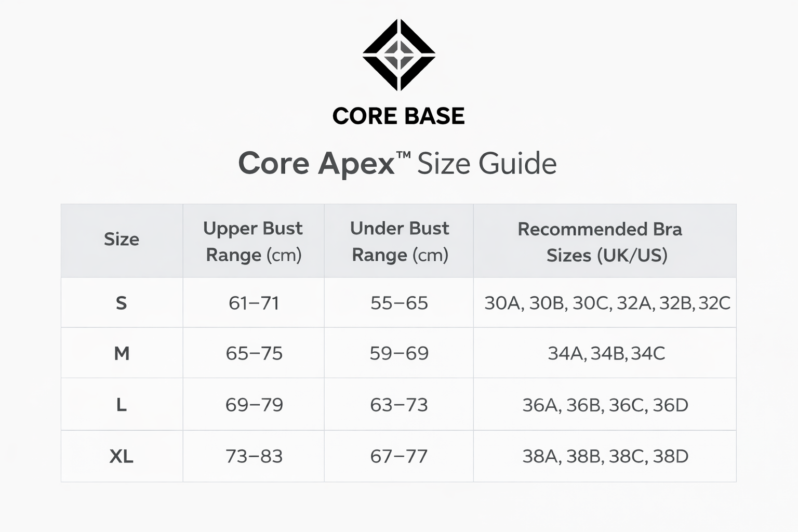
Task: Click the M size row label
Action: pyautogui.click(x=122, y=353)
